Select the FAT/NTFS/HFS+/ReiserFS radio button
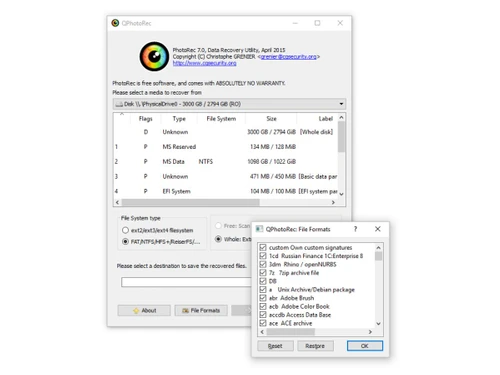Image resolution: width=500 pixels, height=375 pixels. click(x=125, y=242)
